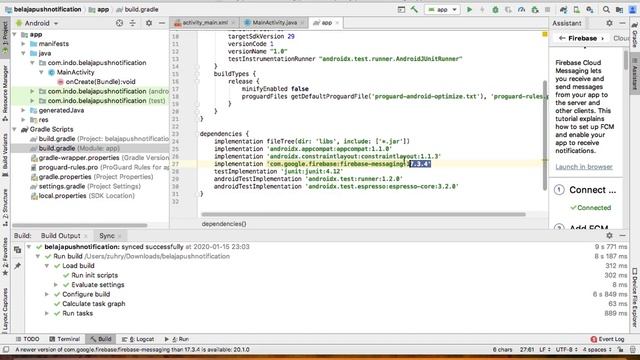Click the Attach Debugger to process icon

click(x=535, y=9)
